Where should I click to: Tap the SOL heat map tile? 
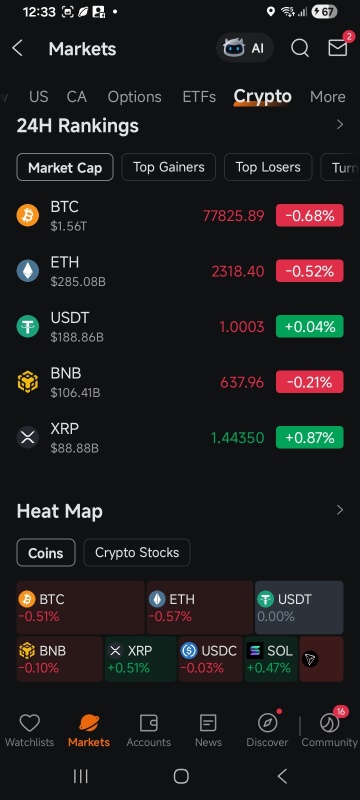(271, 659)
